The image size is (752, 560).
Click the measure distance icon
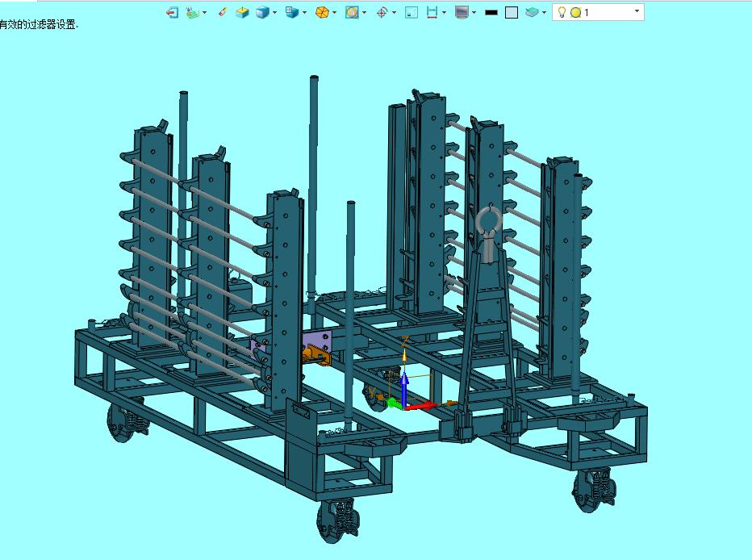tap(432, 12)
